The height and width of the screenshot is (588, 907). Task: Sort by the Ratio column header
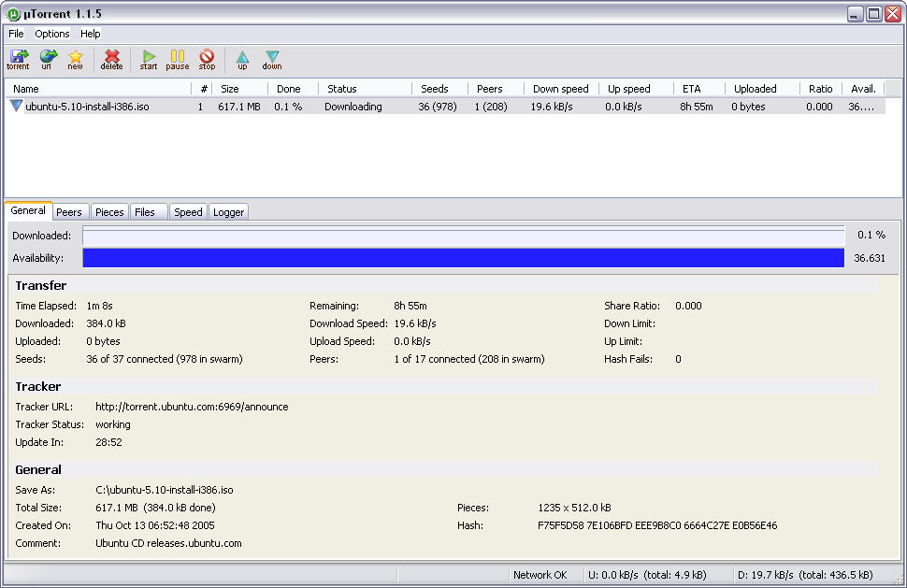point(821,89)
